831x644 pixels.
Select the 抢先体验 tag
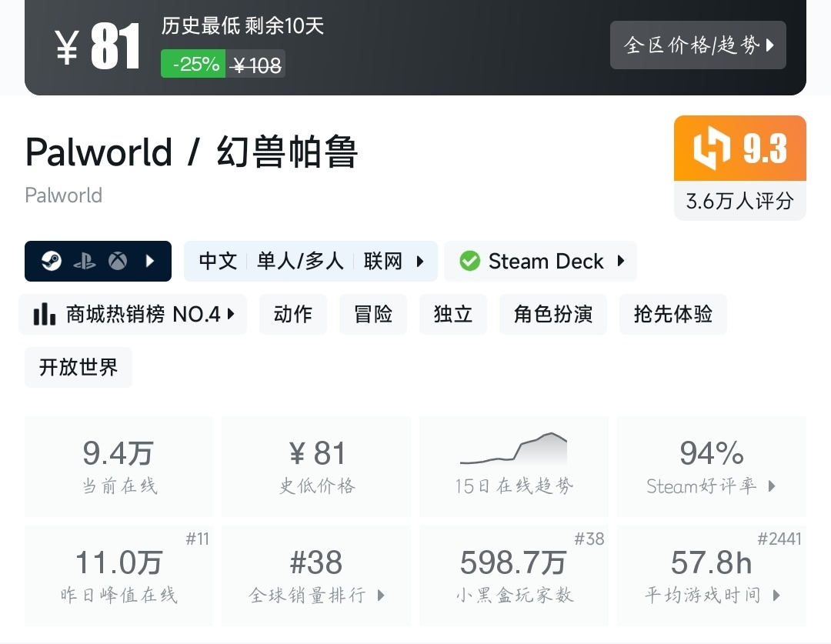point(673,315)
